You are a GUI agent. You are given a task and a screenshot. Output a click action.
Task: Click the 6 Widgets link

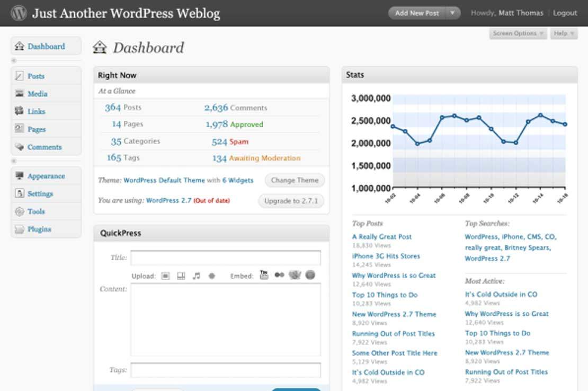pos(238,180)
